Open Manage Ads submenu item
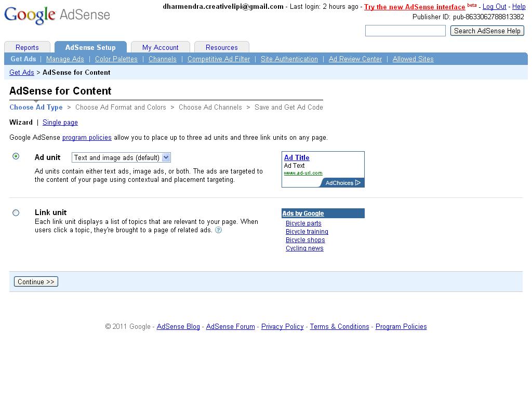Image resolution: width=532 pixels, height=399 pixels. 65,59
